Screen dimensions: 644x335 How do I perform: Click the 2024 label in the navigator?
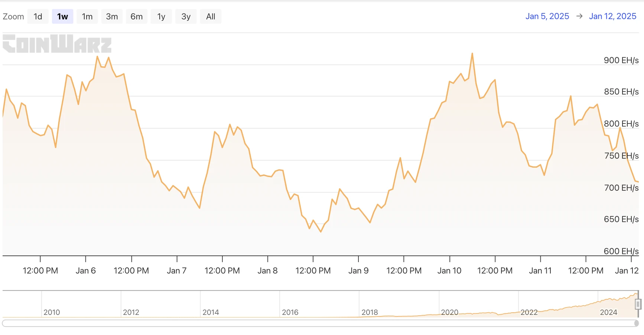(x=608, y=312)
